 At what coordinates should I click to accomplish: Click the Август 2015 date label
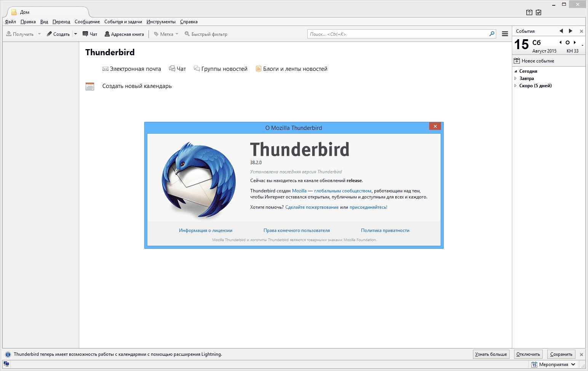click(x=544, y=51)
